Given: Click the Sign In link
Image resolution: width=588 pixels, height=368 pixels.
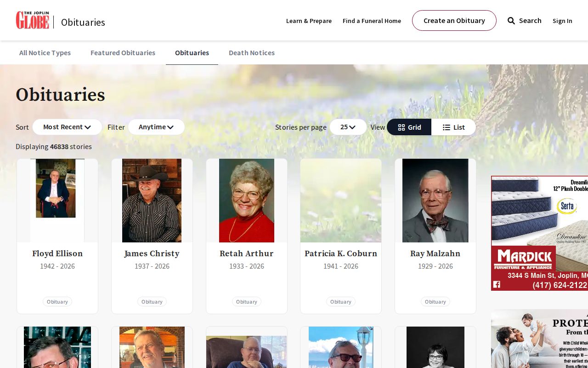Looking at the screenshot, I should (562, 21).
